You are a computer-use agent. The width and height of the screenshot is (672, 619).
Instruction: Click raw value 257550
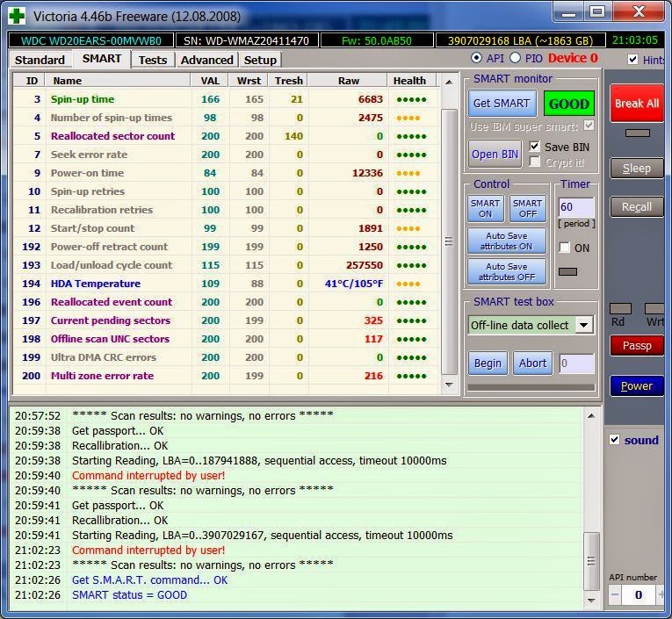(x=365, y=265)
